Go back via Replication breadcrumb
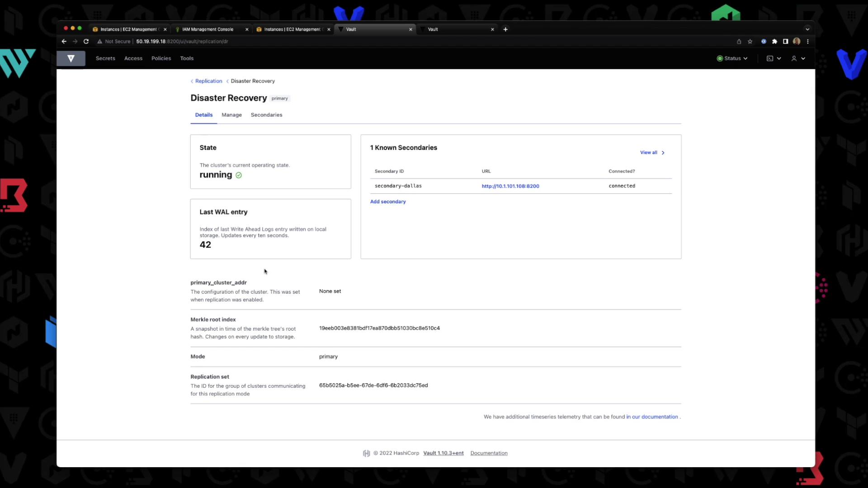This screenshot has width=868, height=488. coord(208,81)
